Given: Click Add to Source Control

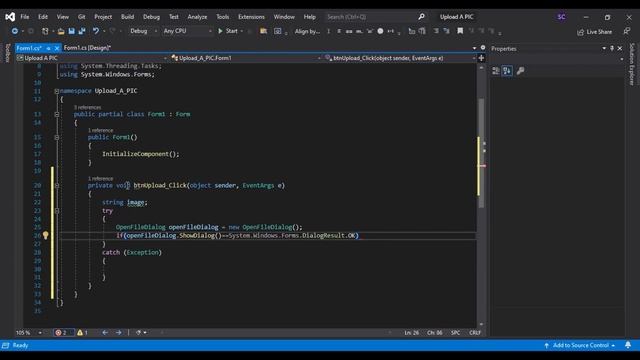Looking at the screenshot, I should (x=580, y=345).
